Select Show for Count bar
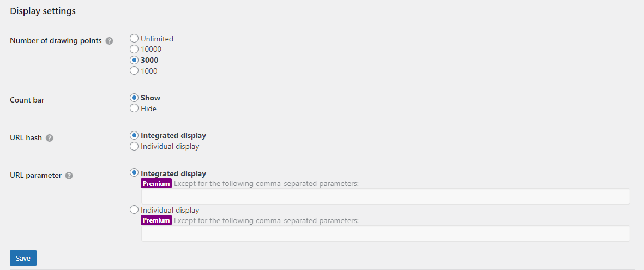This screenshot has height=270, width=644. [x=134, y=98]
